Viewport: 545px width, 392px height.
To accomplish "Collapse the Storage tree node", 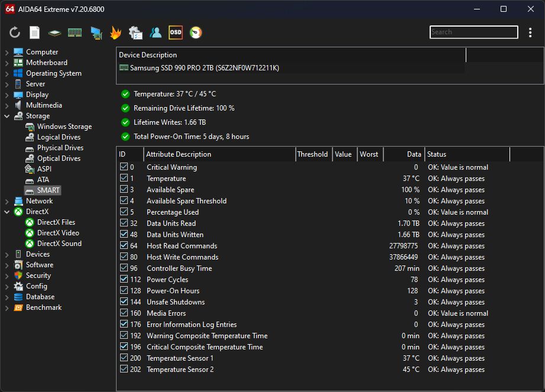I will pos(7,116).
